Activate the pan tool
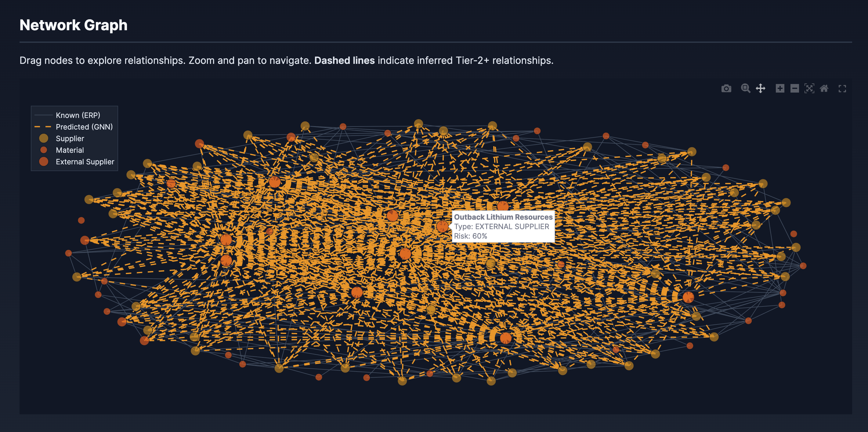Screen dimensions: 868x432 click(x=761, y=89)
